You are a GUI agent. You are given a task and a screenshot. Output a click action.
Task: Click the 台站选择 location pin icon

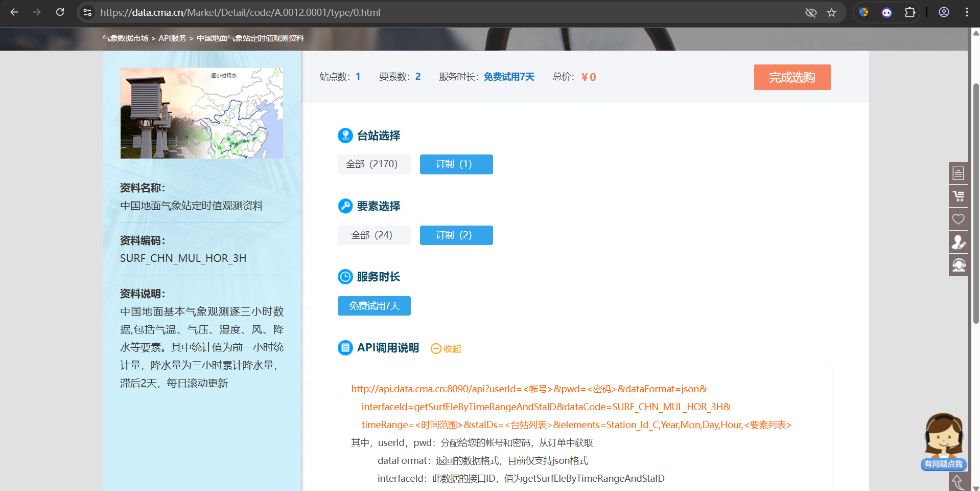pos(345,136)
